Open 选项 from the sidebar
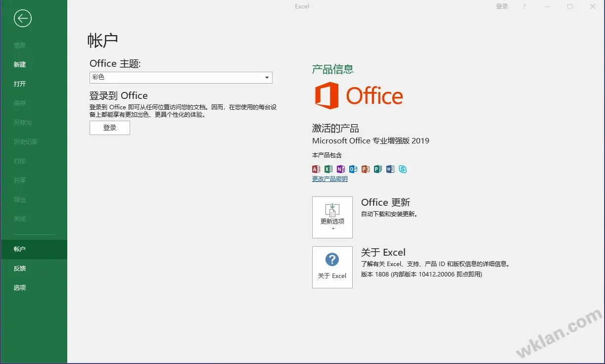605x364 pixels. 20,288
